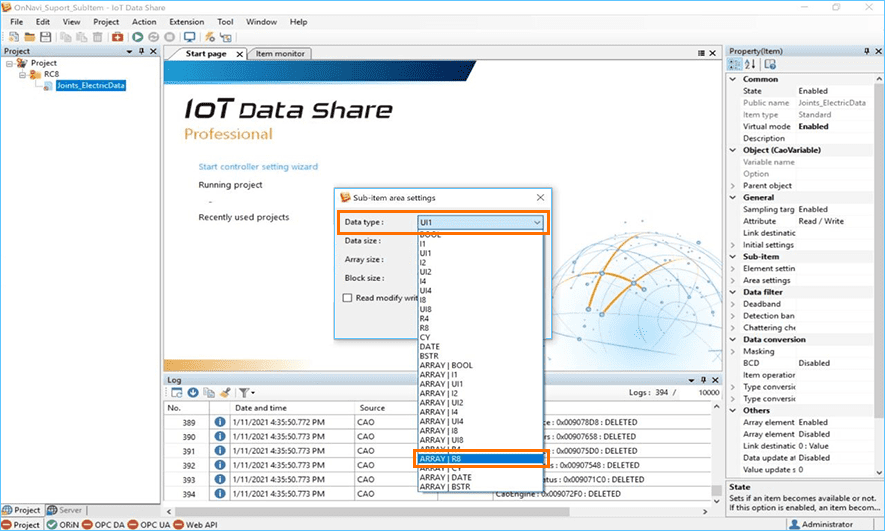This screenshot has height=531, width=885.
Task: Open the Extension menu
Action: (x=187, y=22)
